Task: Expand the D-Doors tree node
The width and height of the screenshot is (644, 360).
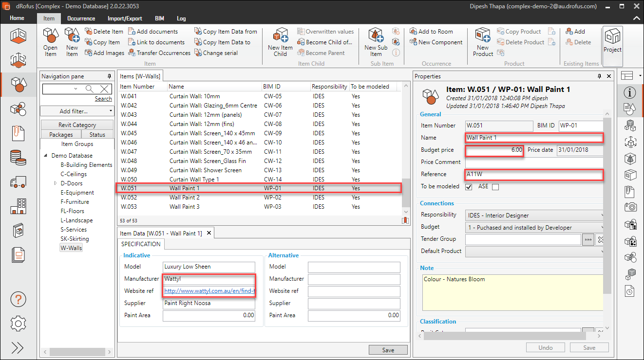Action: click(x=56, y=183)
